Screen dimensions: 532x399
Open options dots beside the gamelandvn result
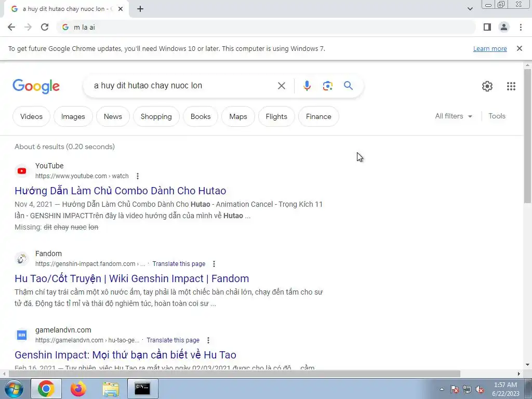point(208,340)
